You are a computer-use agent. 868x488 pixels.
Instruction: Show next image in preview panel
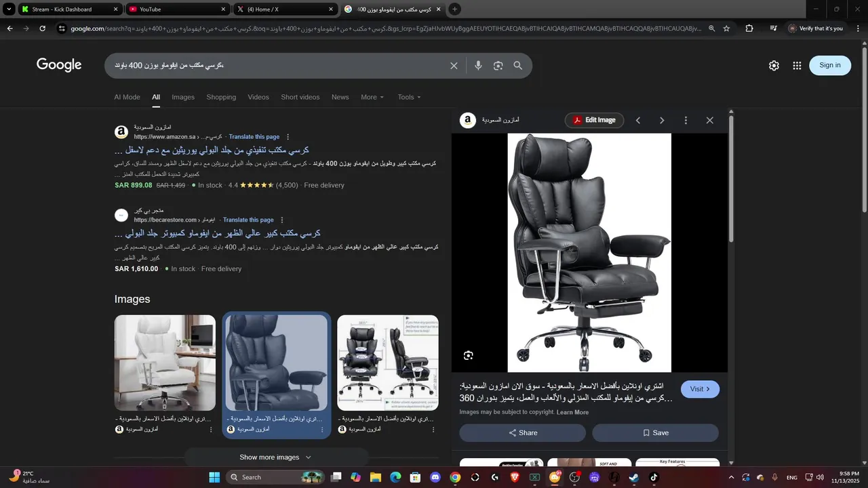tap(662, 121)
